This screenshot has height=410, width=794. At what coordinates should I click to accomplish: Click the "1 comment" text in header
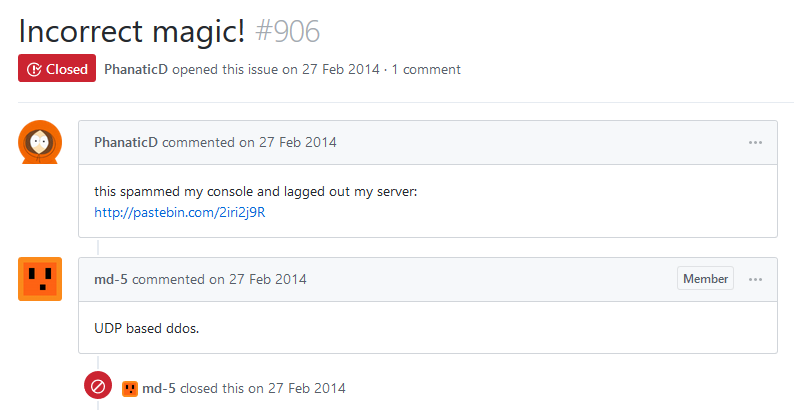pos(426,69)
